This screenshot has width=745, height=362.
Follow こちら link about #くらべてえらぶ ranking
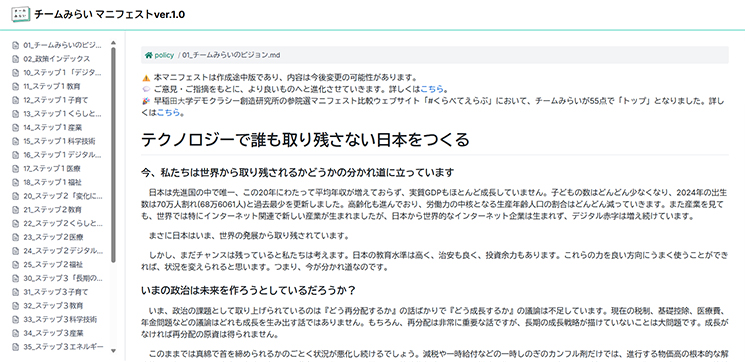[x=168, y=113]
